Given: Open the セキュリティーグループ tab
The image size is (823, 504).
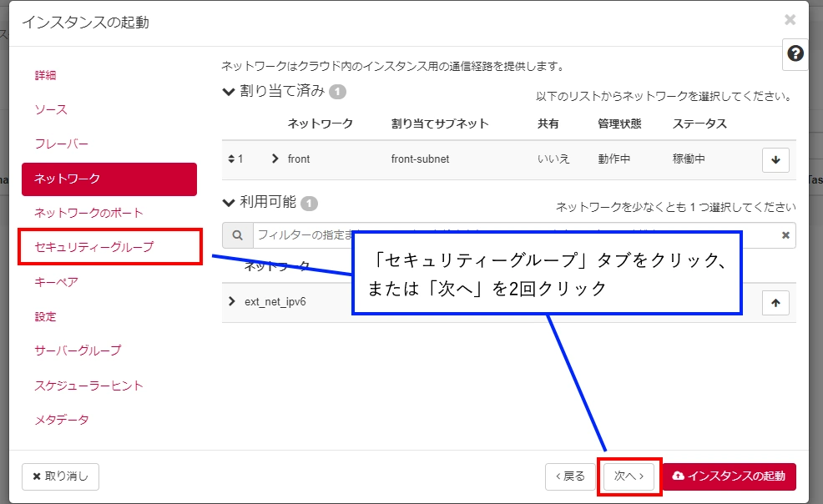Looking at the screenshot, I should coord(93,247).
